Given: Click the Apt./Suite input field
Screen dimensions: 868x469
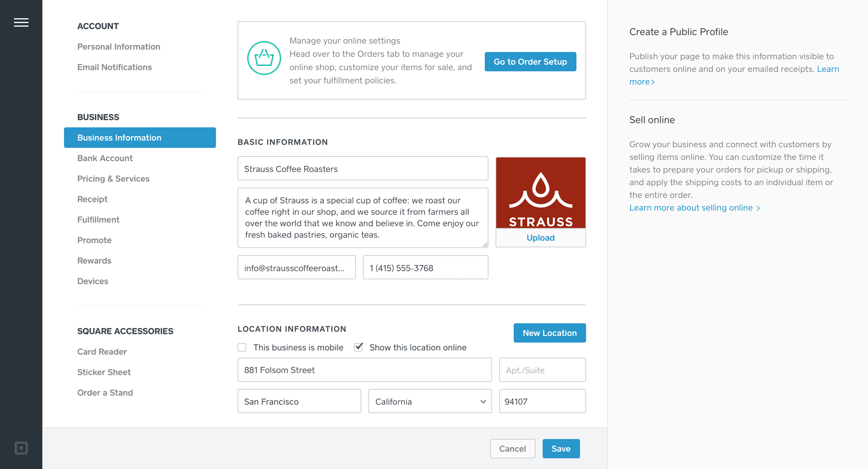Looking at the screenshot, I should pyautogui.click(x=542, y=370).
